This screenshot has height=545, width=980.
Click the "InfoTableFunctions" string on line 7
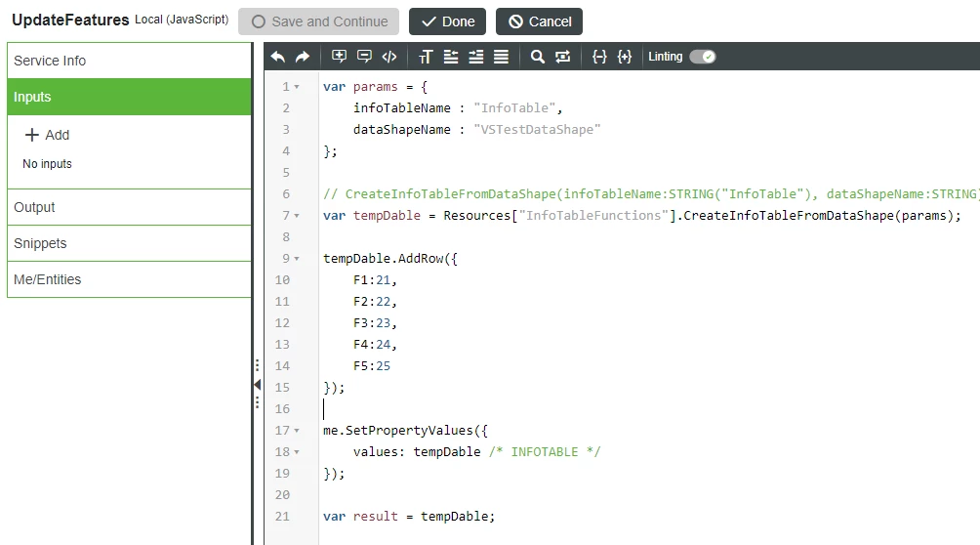[x=593, y=216]
